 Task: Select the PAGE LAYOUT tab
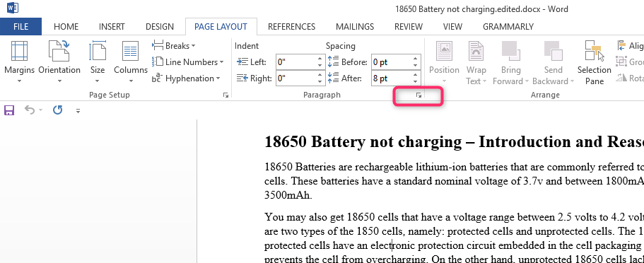pos(221,27)
